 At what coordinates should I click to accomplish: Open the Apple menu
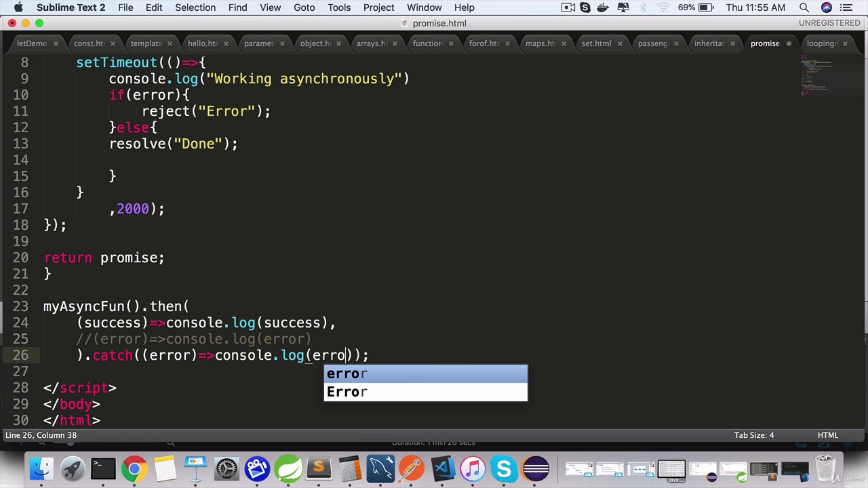[18, 7]
